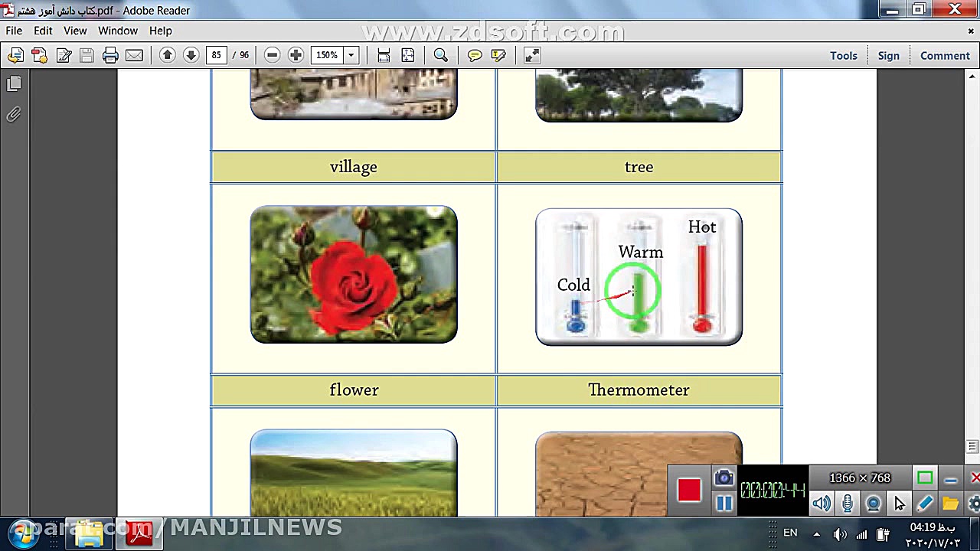Open the network signal tray icon
Image resolution: width=980 pixels, height=551 pixels.
[861, 534]
